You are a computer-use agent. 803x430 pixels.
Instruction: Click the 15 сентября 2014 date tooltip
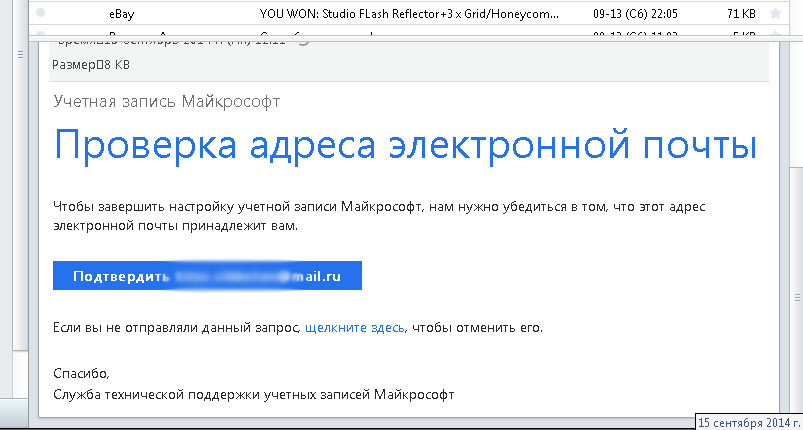click(x=750, y=423)
